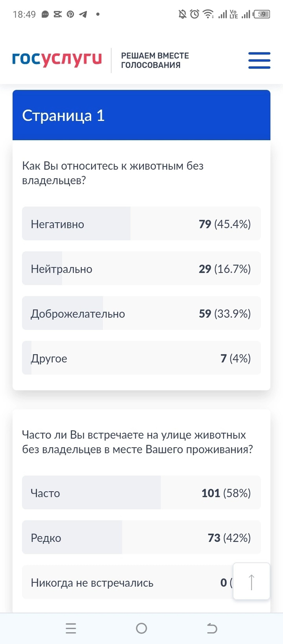Select the Негативно answer option

pos(141,224)
